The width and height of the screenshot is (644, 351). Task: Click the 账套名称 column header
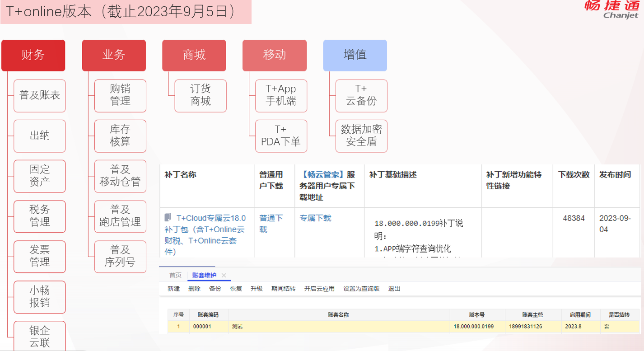pos(339,315)
